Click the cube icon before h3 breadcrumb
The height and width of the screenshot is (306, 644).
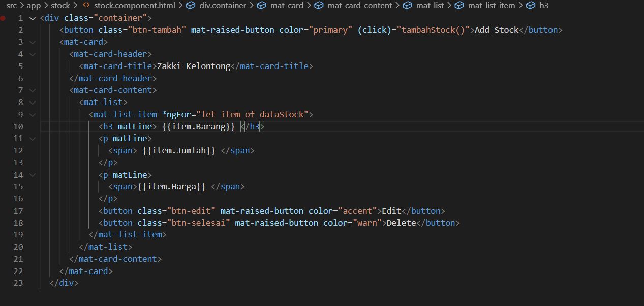click(531, 5)
